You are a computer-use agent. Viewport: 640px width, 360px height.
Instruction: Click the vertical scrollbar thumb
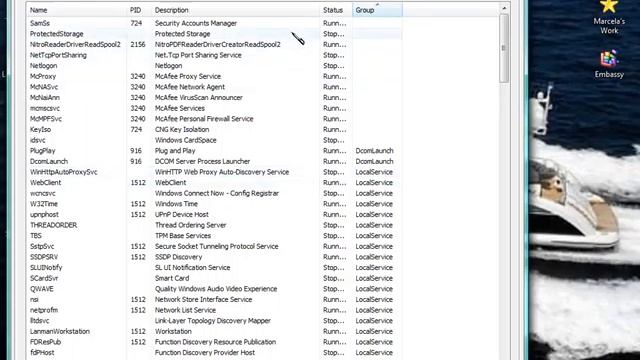coord(504,48)
